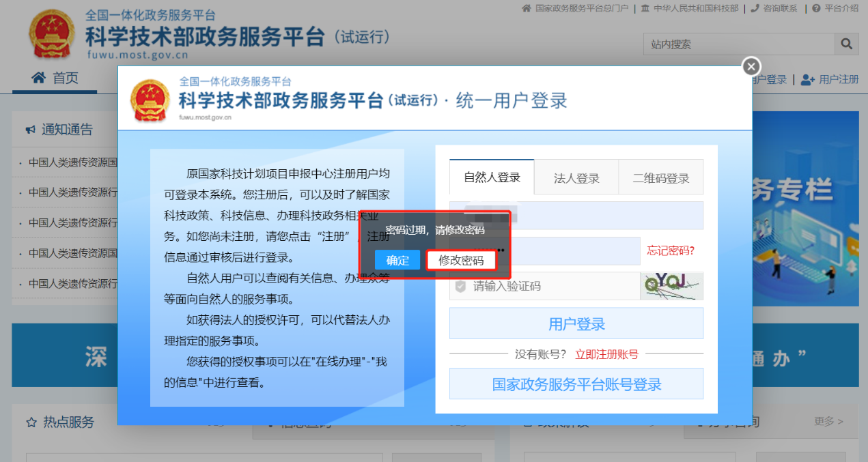
Task: Click 立即注册账号 link
Action: pyautogui.click(x=606, y=353)
